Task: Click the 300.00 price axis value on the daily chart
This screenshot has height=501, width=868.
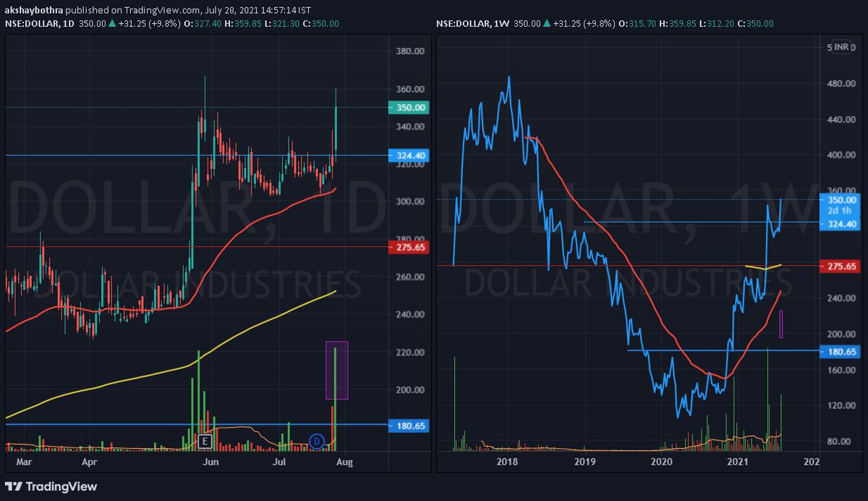Action: point(411,201)
